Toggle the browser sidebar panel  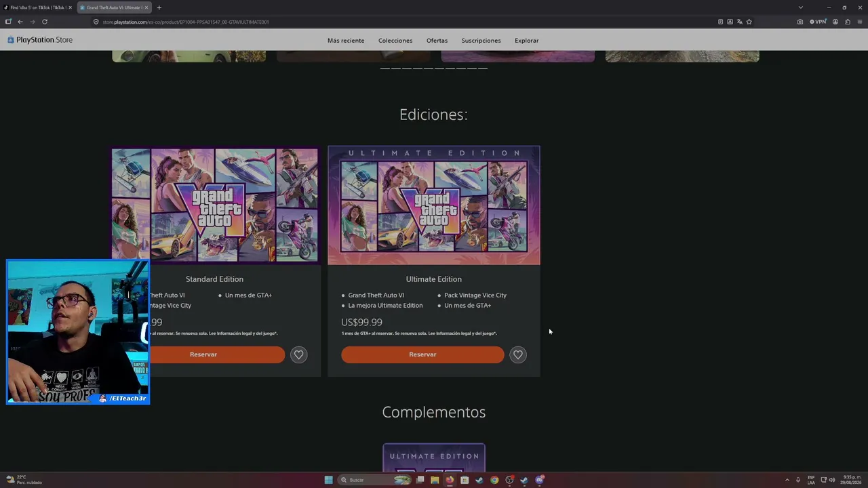(x=8, y=22)
